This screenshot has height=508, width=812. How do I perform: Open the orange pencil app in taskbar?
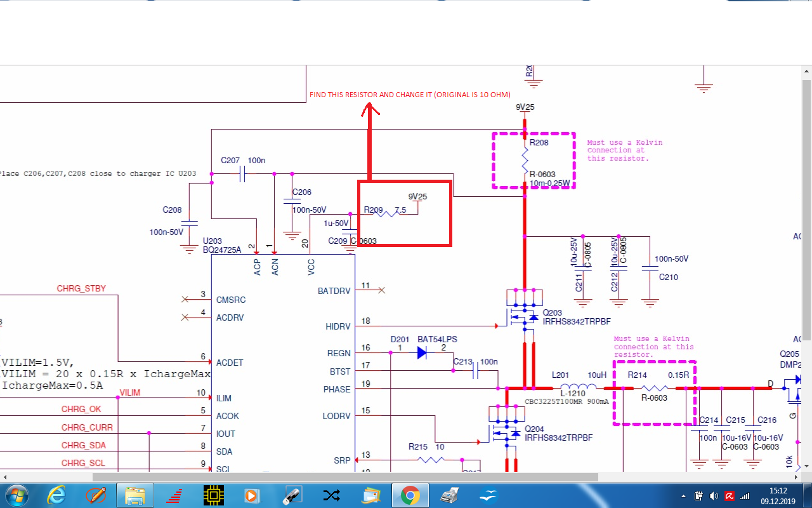click(96, 495)
